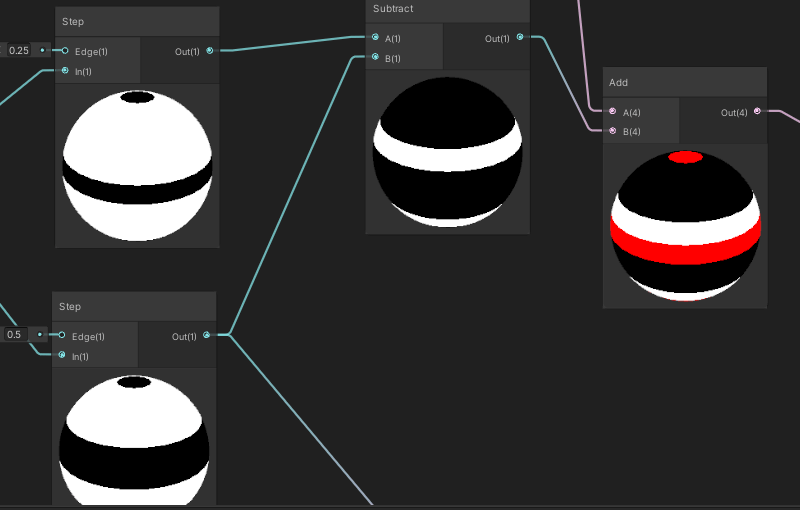This screenshot has height=510, width=800.
Task: Click the B(4) input port on Add node
Action: pos(613,131)
